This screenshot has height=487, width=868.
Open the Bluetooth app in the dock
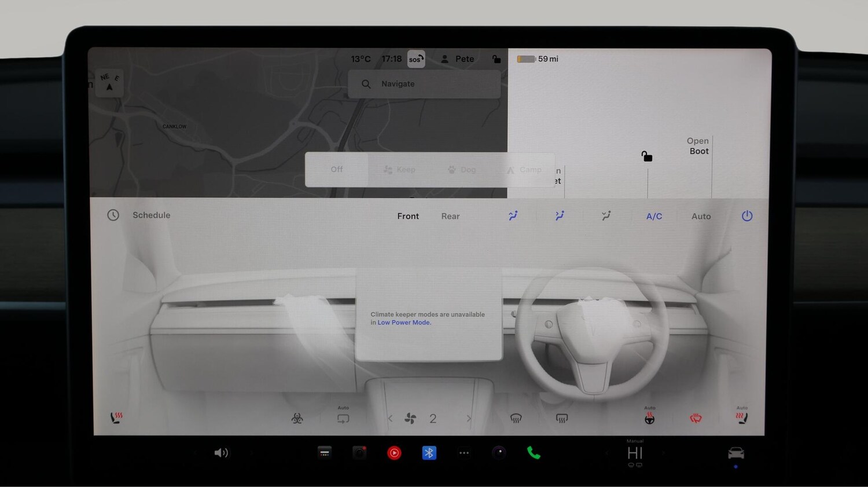(429, 453)
